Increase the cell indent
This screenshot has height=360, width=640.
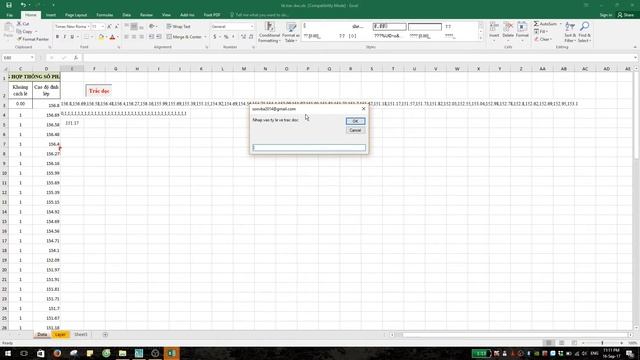coord(159,37)
